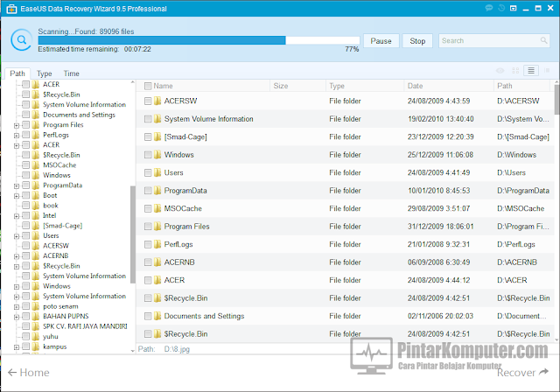Image resolution: width=560 pixels, height=392 pixels.
Task: Click the search magnifier in Search box
Action: tap(543, 40)
